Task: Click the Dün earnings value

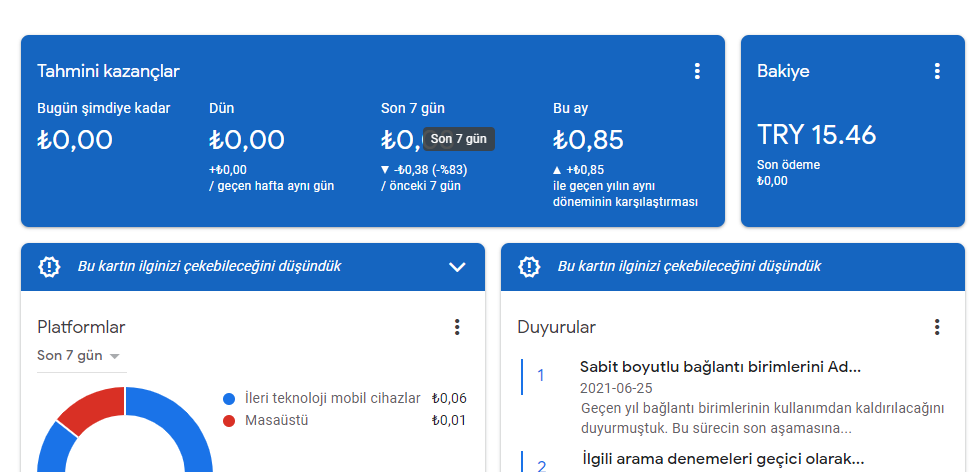Action: [246, 140]
